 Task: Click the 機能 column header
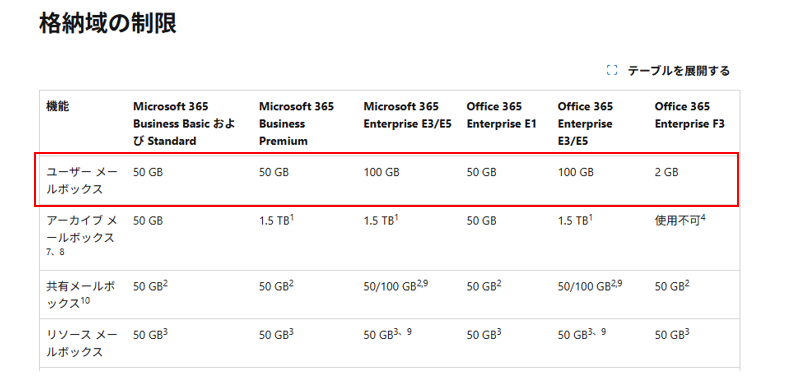click(x=58, y=106)
